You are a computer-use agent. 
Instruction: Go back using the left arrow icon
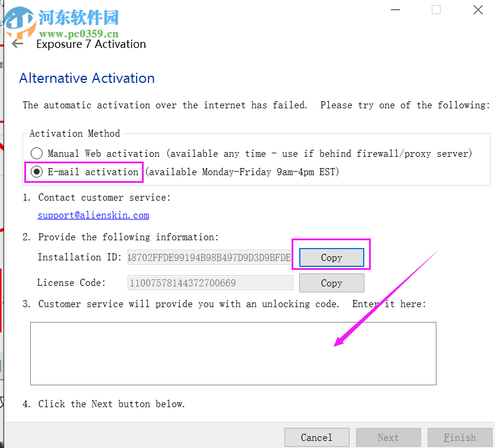[x=17, y=44]
